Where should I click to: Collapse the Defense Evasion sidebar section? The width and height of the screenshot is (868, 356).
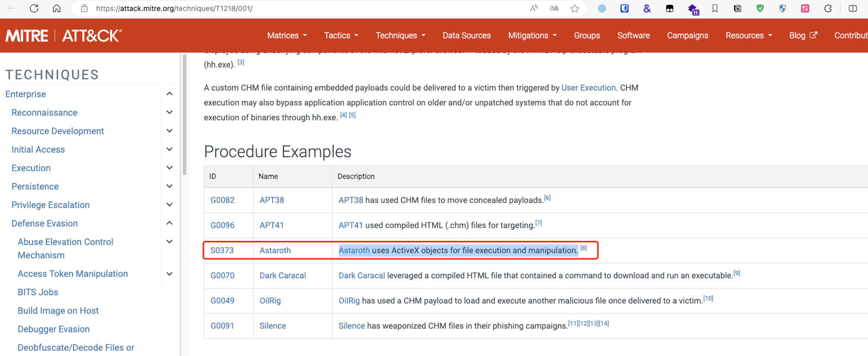[x=170, y=223]
